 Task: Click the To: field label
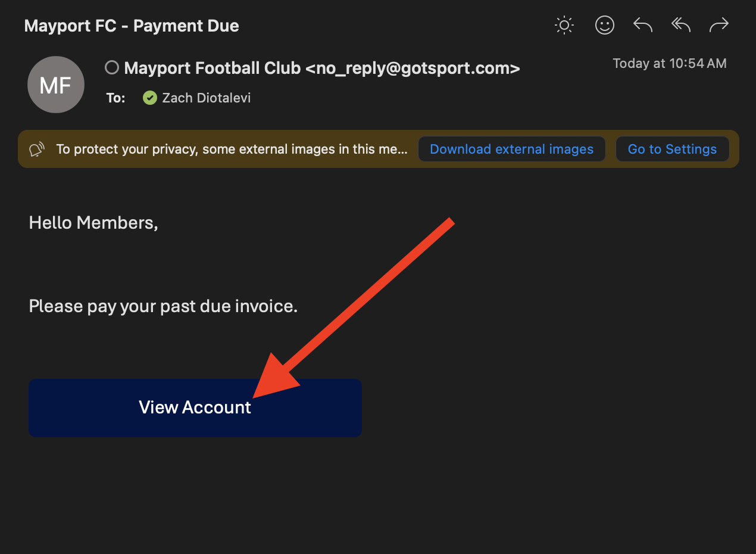tap(115, 98)
